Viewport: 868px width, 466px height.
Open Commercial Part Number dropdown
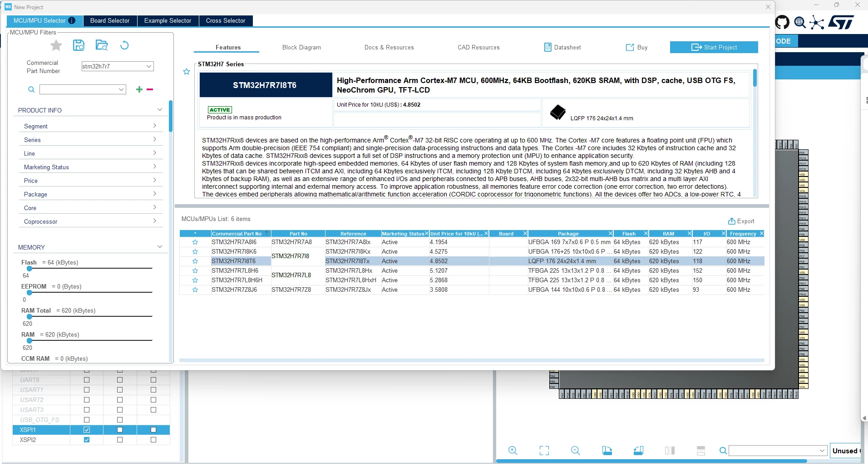point(148,66)
